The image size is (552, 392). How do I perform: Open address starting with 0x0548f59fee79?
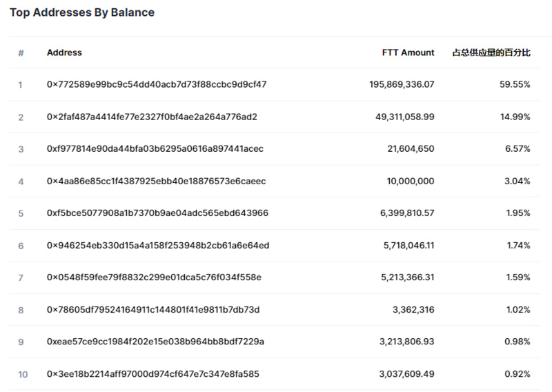(154, 277)
